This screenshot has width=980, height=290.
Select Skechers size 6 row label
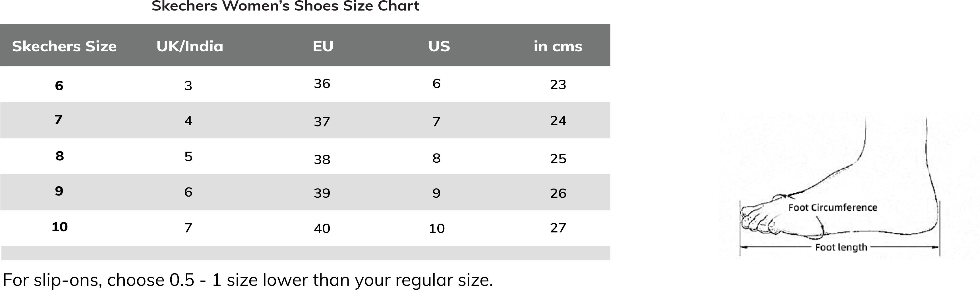(x=59, y=85)
